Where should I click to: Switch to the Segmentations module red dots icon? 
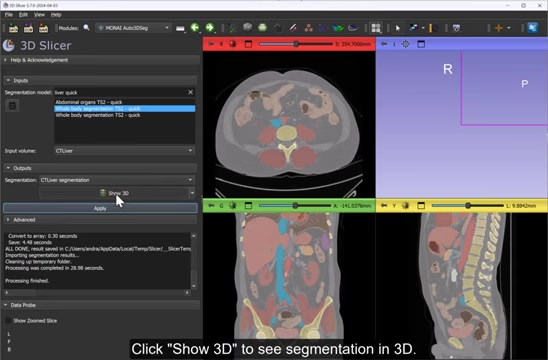[x=308, y=28]
